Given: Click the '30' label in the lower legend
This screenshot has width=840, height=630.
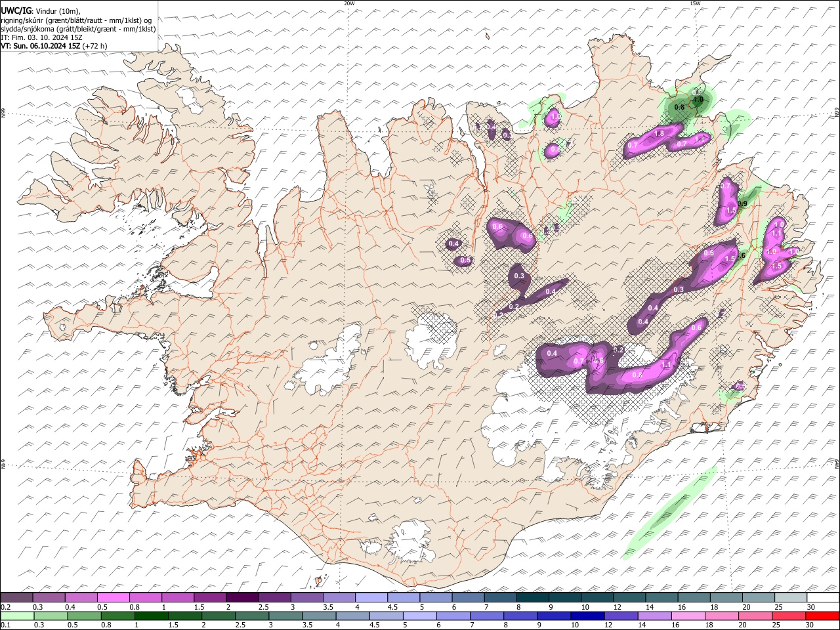Looking at the screenshot, I should 810,625.
